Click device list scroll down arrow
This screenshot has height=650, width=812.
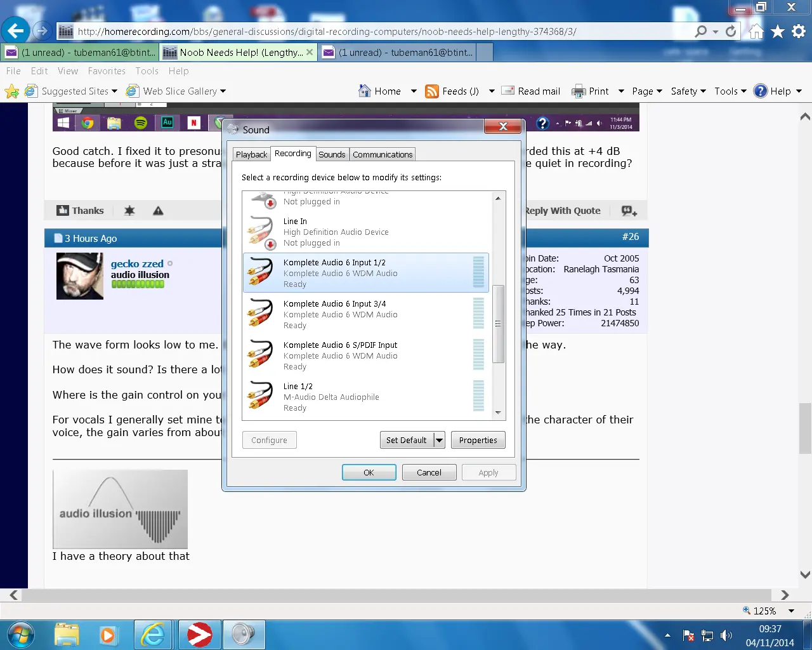(498, 413)
